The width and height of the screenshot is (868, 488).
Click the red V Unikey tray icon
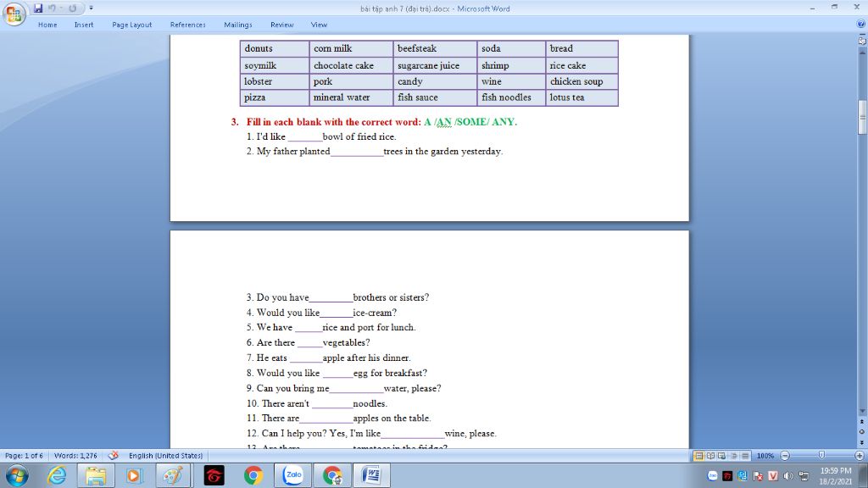(x=773, y=476)
